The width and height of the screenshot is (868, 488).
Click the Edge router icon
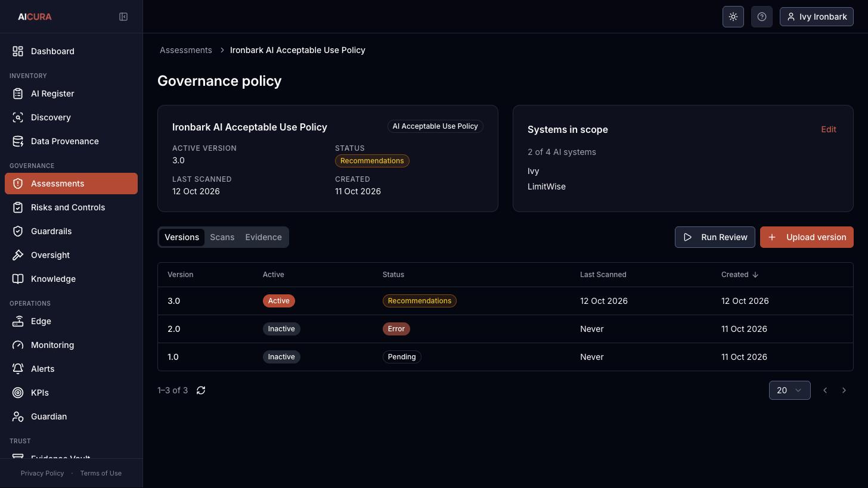(x=18, y=321)
